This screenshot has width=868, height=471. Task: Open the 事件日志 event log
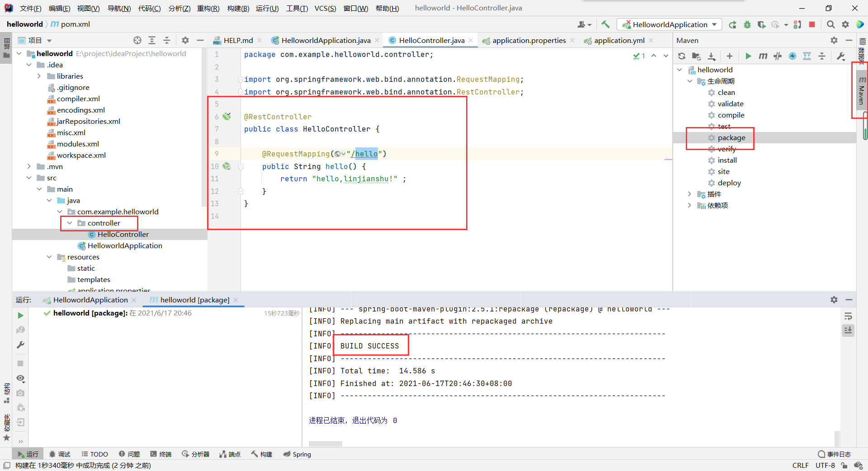835,454
